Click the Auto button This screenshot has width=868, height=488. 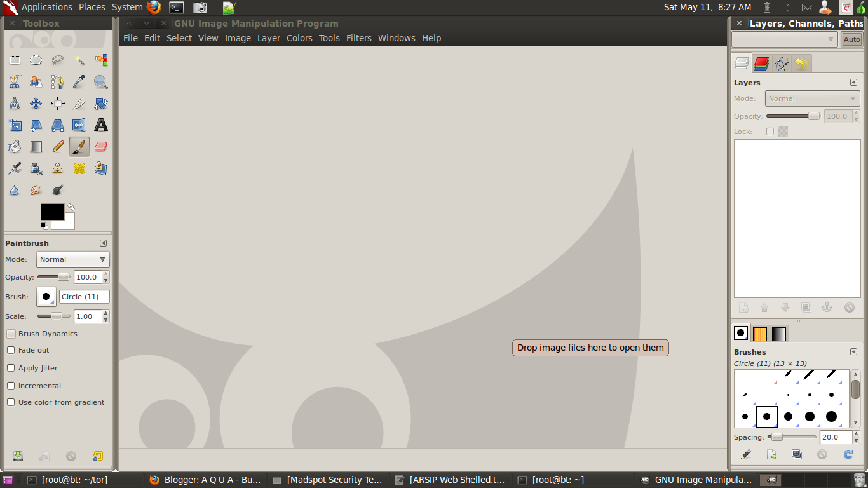(851, 39)
